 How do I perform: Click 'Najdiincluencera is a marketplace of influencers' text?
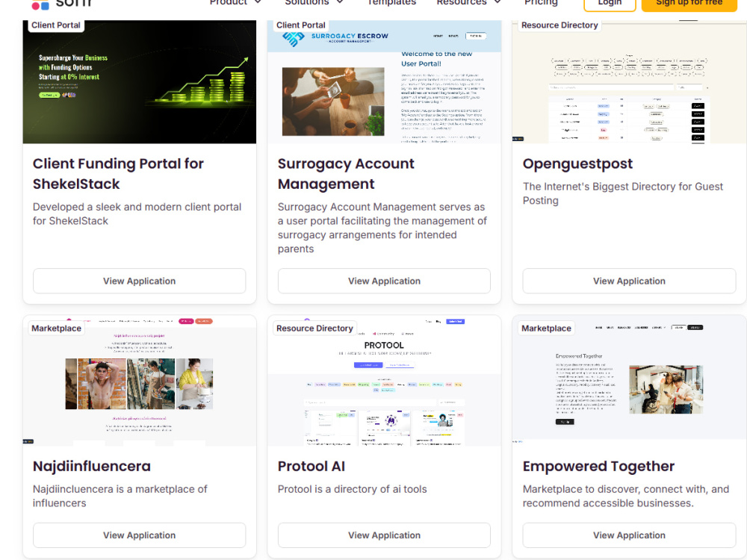click(120, 497)
